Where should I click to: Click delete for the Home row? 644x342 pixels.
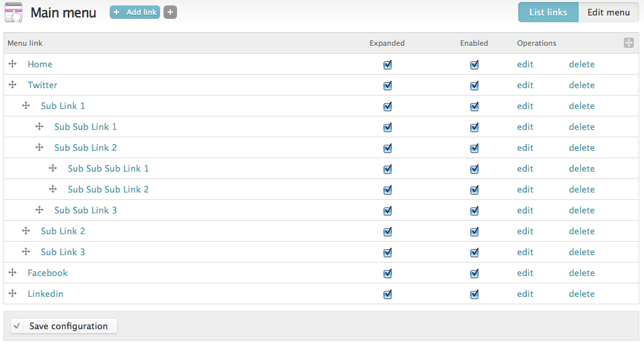coord(581,64)
